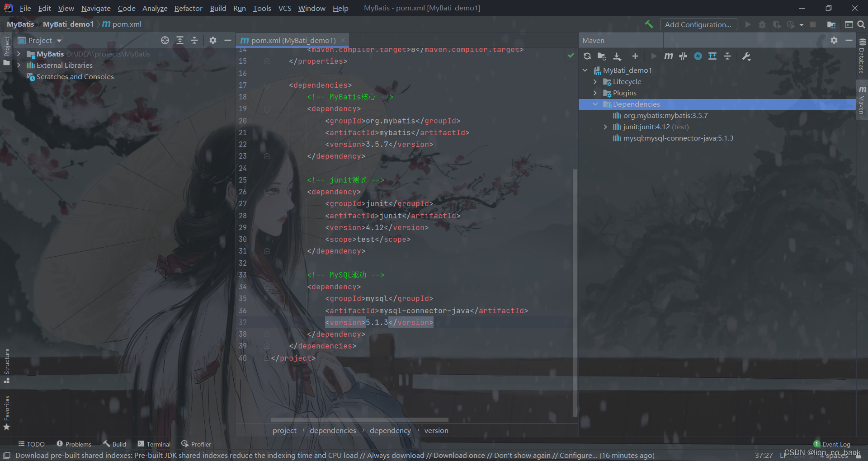Open Maven panel gear options
The width and height of the screenshot is (868, 461).
(x=834, y=40)
